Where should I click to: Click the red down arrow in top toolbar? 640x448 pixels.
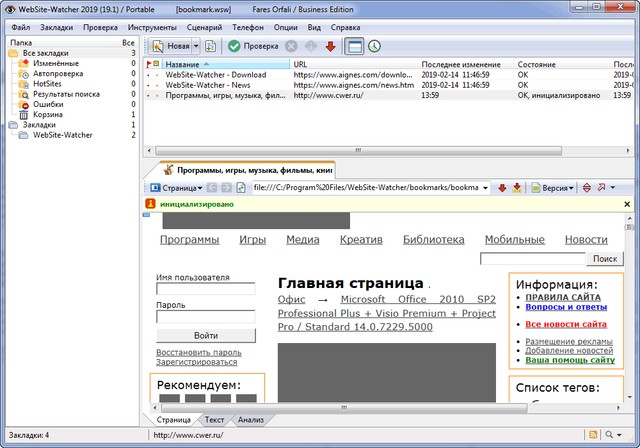pos(330,46)
